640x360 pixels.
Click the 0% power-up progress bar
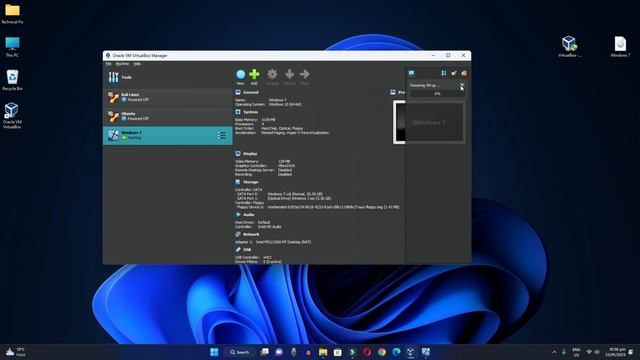437,94
